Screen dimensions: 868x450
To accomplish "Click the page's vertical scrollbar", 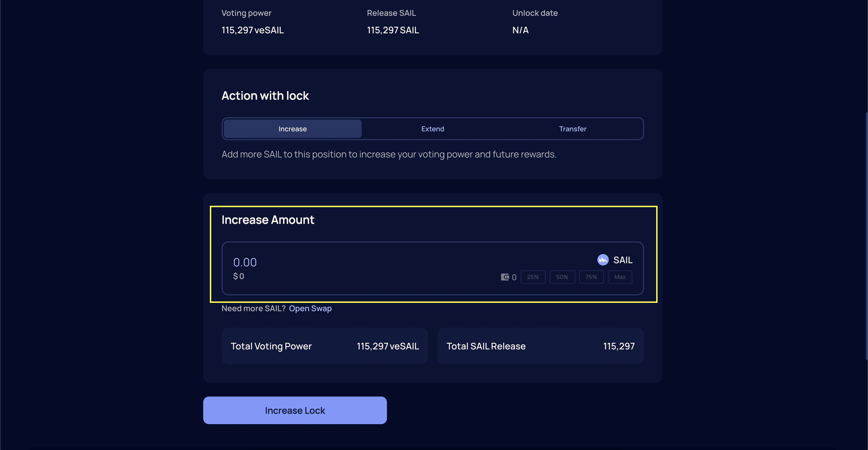I will 866,236.
